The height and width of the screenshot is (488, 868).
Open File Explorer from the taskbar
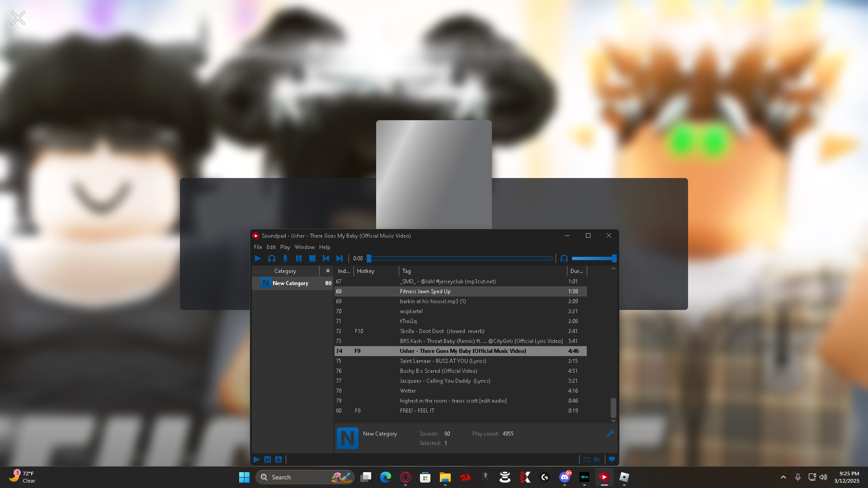445,477
